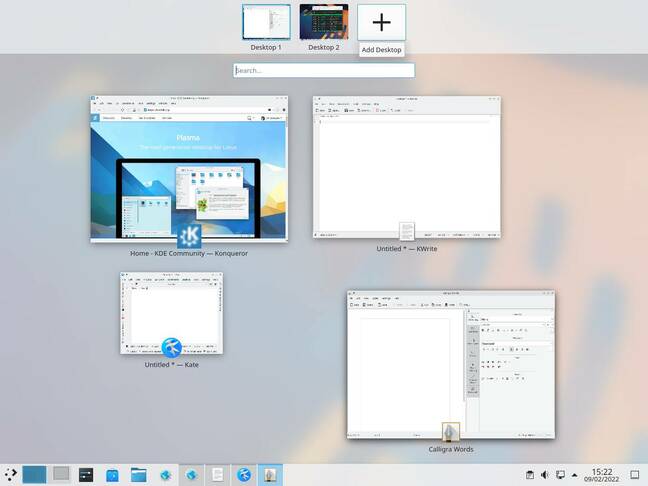Click the plus Add Desktop button
This screenshot has width=648, height=486.
point(381,22)
